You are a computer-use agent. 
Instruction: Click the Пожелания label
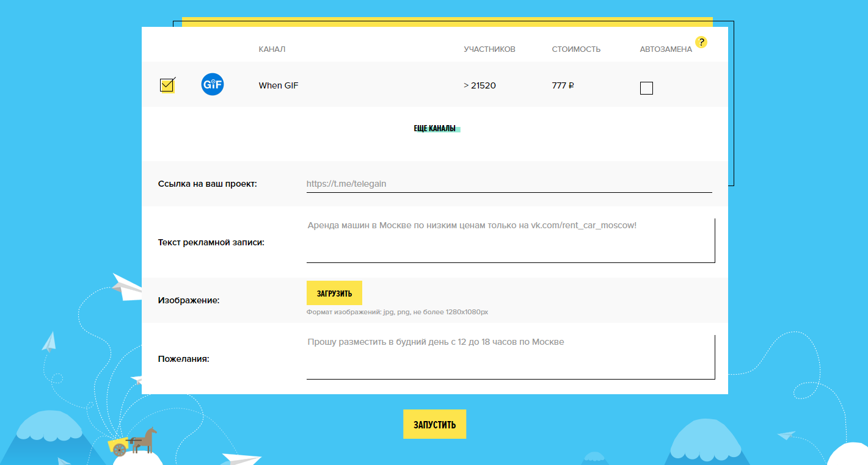(184, 359)
